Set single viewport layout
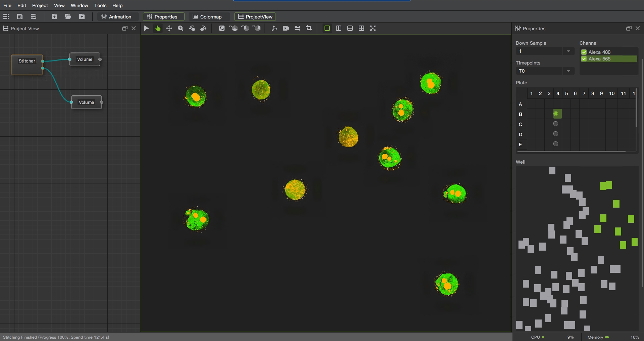 pyautogui.click(x=327, y=28)
